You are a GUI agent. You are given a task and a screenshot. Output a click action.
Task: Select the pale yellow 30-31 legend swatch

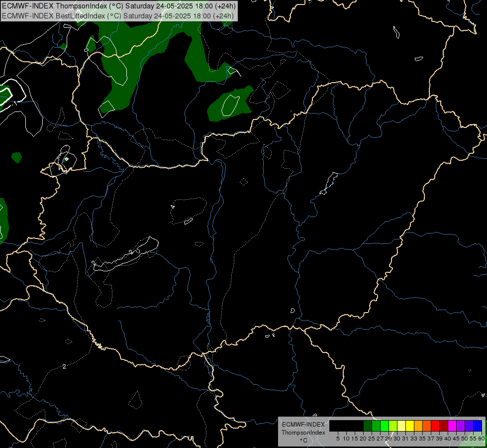pos(401,426)
